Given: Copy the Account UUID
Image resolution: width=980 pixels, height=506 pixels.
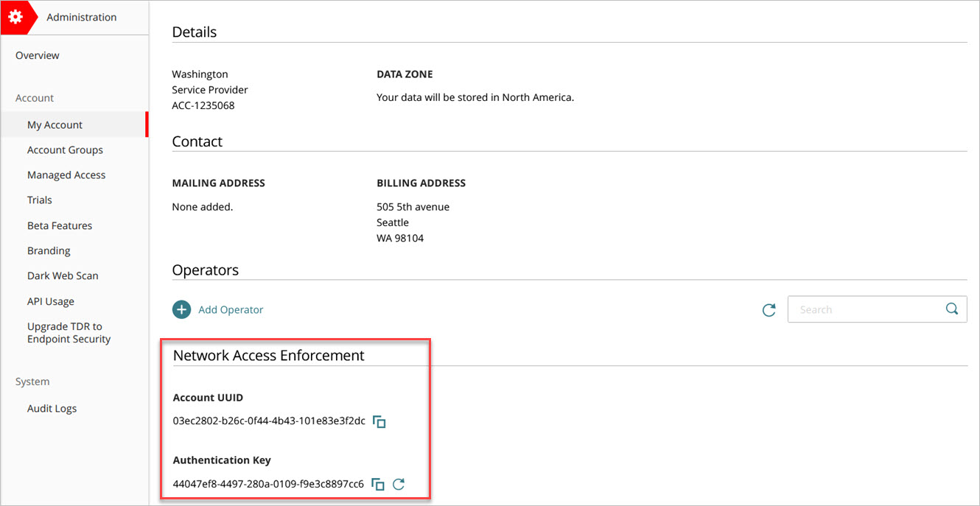Looking at the screenshot, I should (379, 421).
